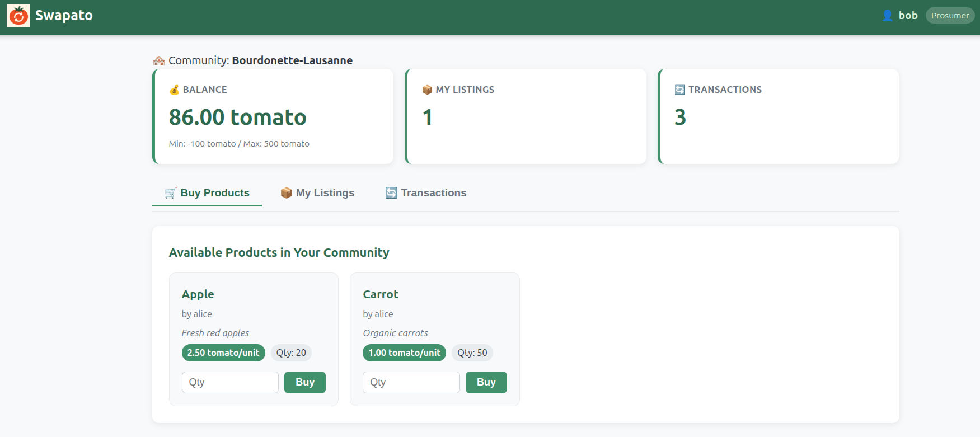The height and width of the screenshot is (437, 980).
Task: Click the My Listings count 1
Action: coord(428,117)
